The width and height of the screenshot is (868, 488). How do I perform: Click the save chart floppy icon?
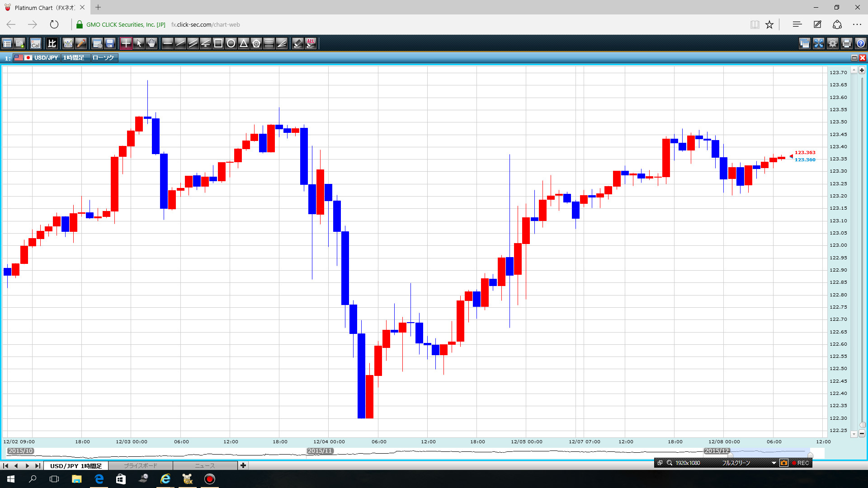pyautogui.click(x=110, y=43)
